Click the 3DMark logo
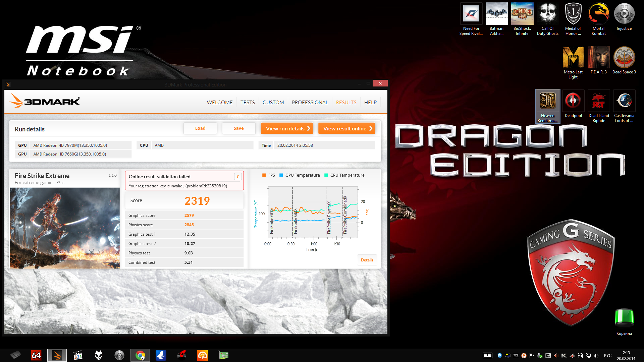644x362 pixels. 45,101
